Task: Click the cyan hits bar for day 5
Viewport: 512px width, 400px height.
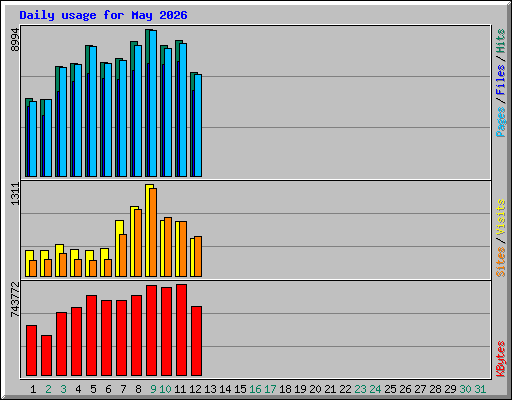Action: click(x=93, y=111)
